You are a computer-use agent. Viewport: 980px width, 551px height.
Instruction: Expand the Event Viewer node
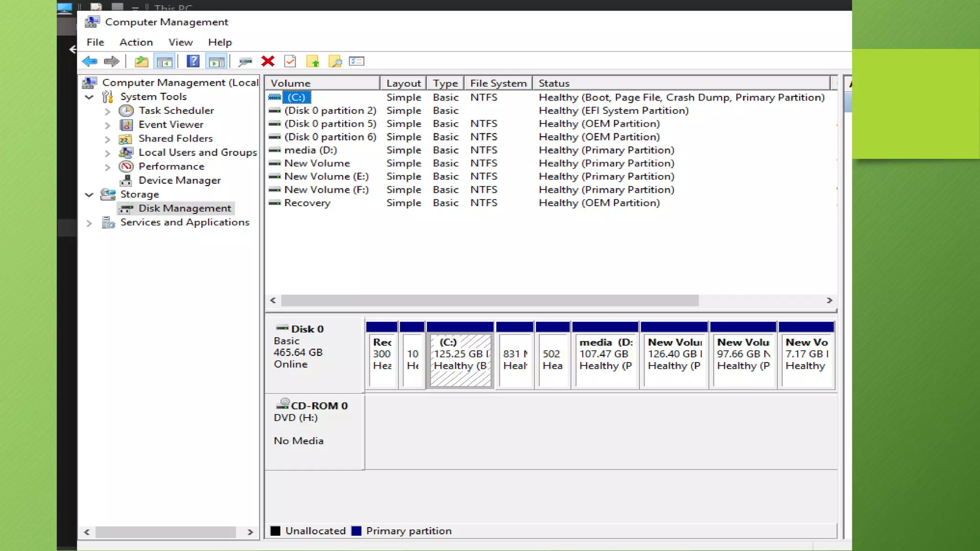tap(107, 125)
